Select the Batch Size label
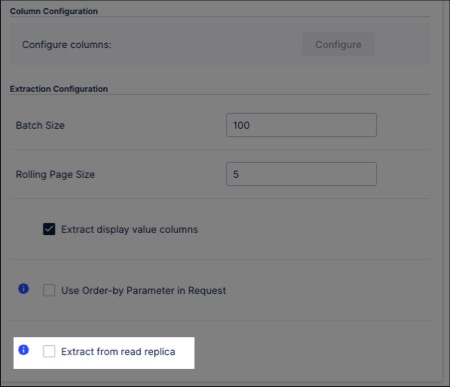450x387 pixels. [40, 125]
